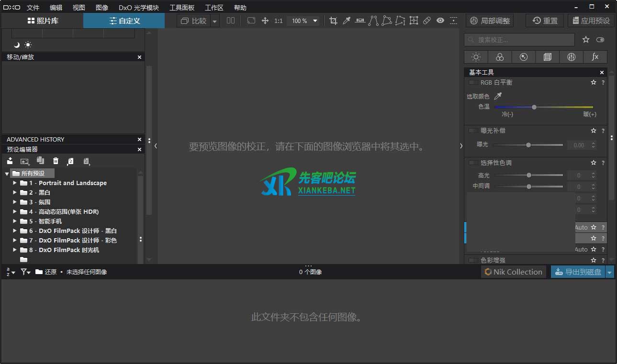This screenshot has height=364, width=617.
Task: Open the Light tools palette (sun icon)
Action: (x=476, y=57)
